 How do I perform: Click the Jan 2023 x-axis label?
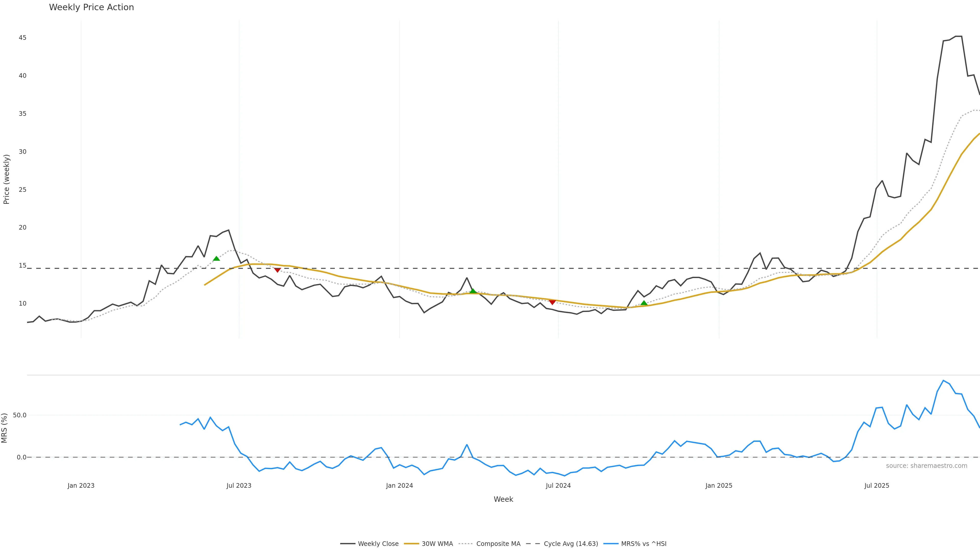(81, 486)
